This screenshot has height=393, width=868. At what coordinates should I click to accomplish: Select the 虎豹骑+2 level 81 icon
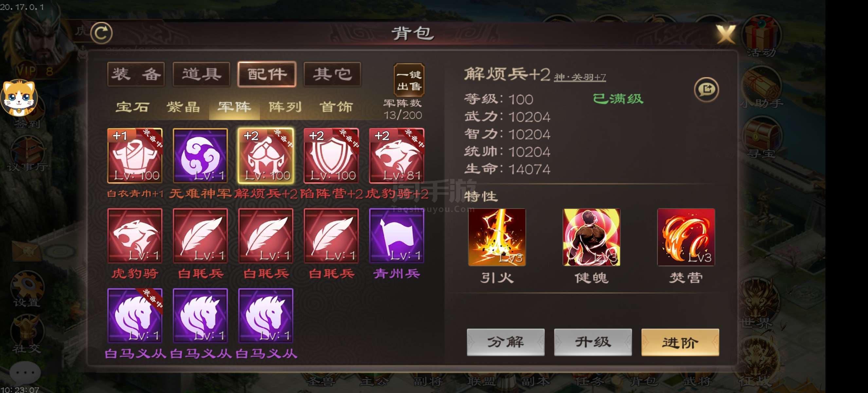click(x=397, y=156)
